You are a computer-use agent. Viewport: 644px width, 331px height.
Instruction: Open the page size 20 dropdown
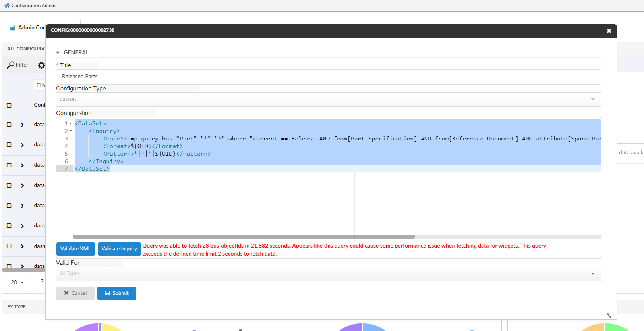coord(17,282)
